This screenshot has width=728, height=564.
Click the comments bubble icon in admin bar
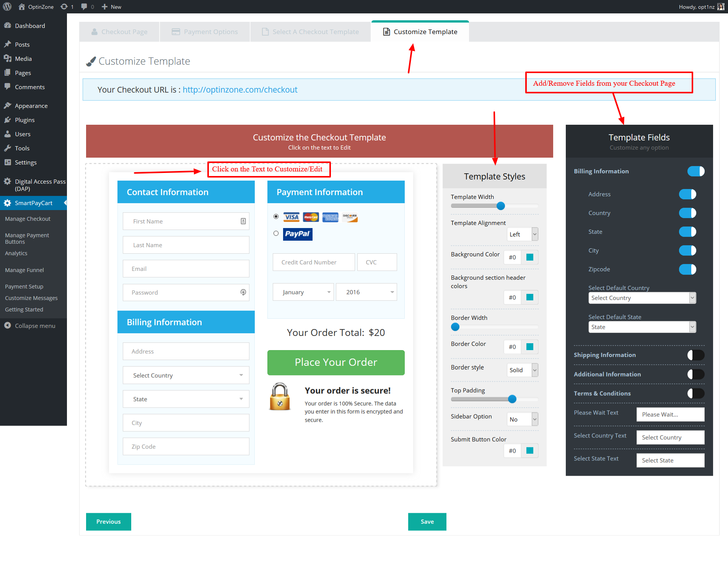pyautogui.click(x=84, y=7)
